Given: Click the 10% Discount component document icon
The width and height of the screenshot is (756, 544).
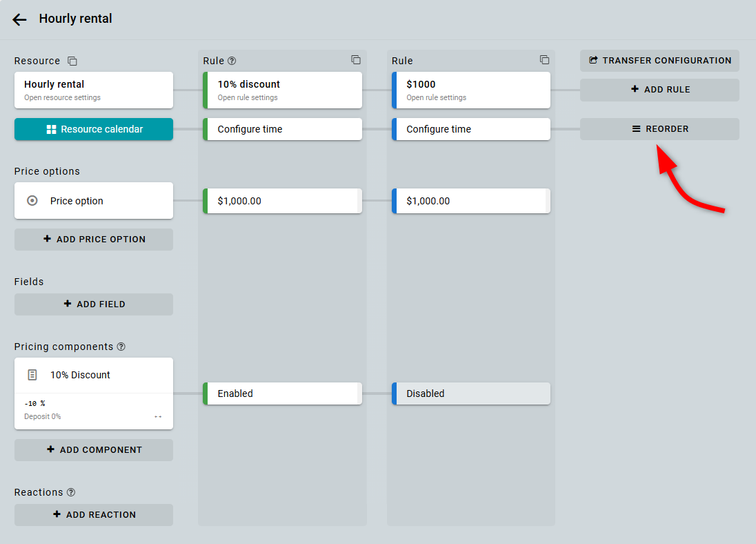Looking at the screenshot, I should [32, 375].
